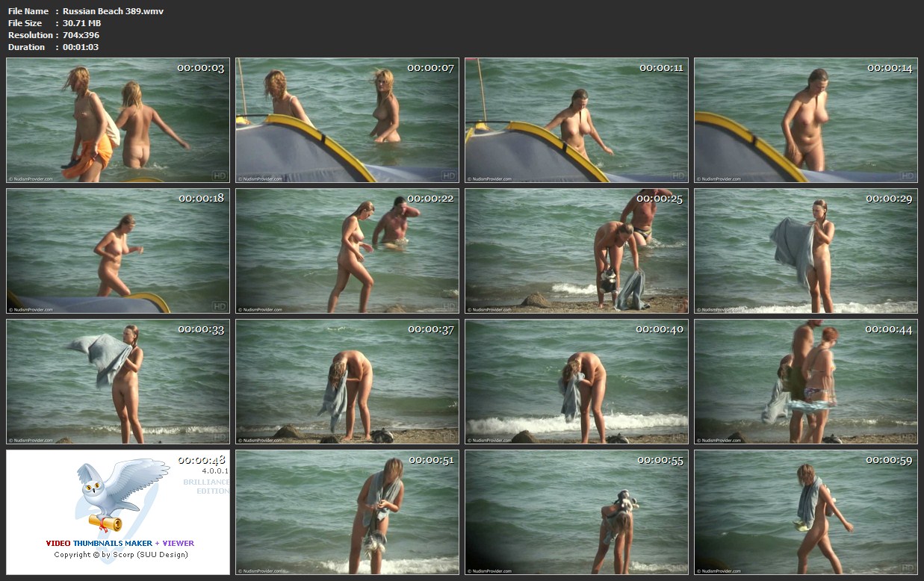This screenshot has width=924, height=581.
Task: Click the duration value 00:01:03
Action: tap(81, 47)
